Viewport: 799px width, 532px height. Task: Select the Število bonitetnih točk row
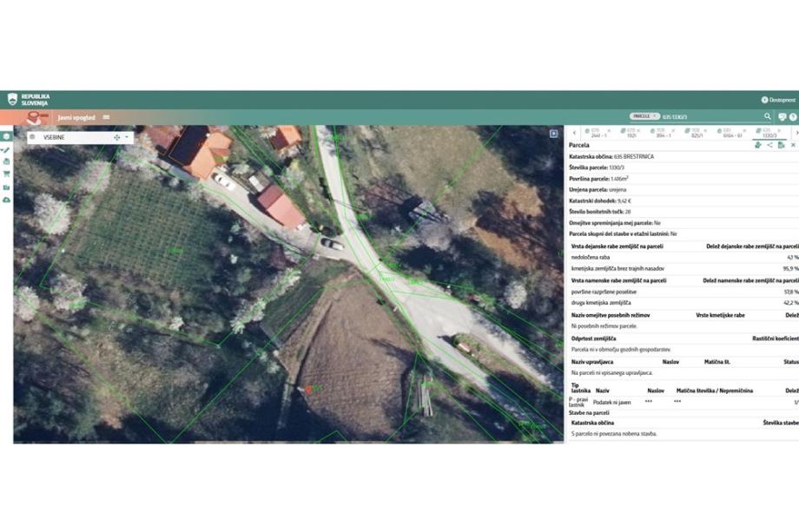tap(683, 211)
